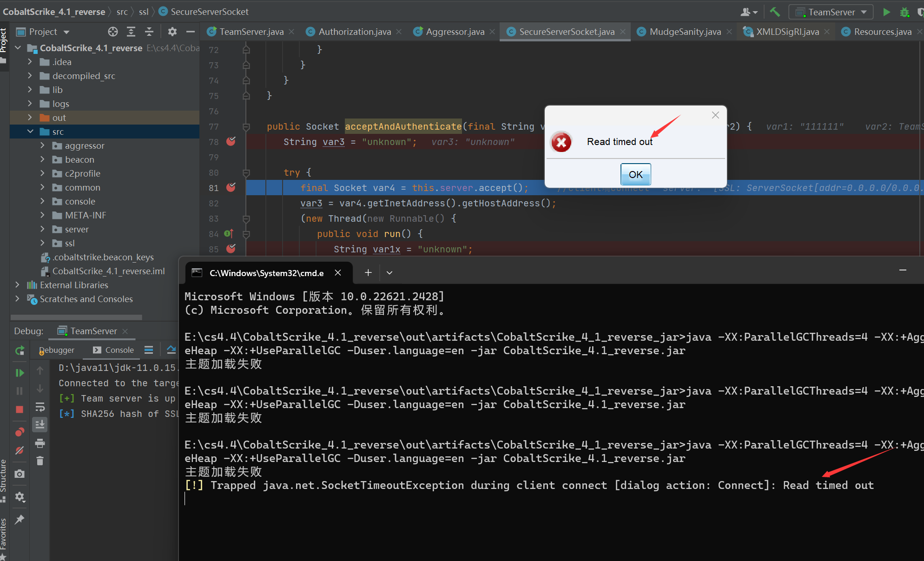Switch to the XMLDSigRI.java editor tab

[787, 32]
